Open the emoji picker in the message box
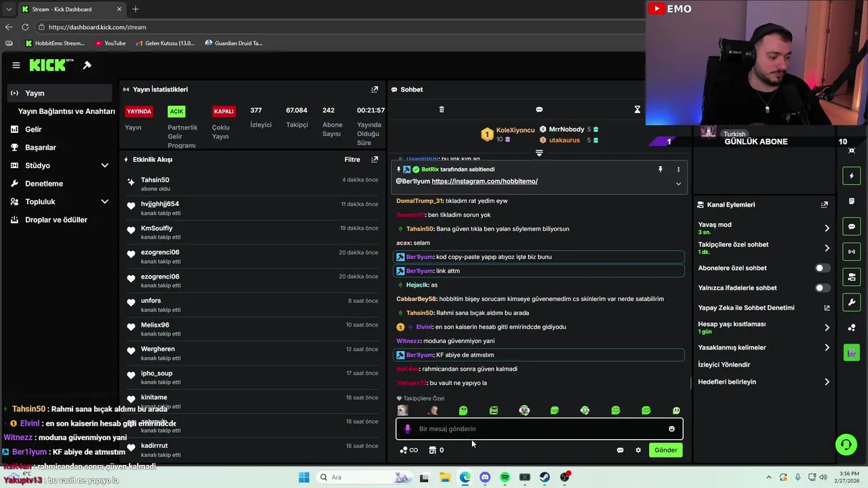Image resolution: width=868 pixels, height=488 pixels. [x=672, y=428]
